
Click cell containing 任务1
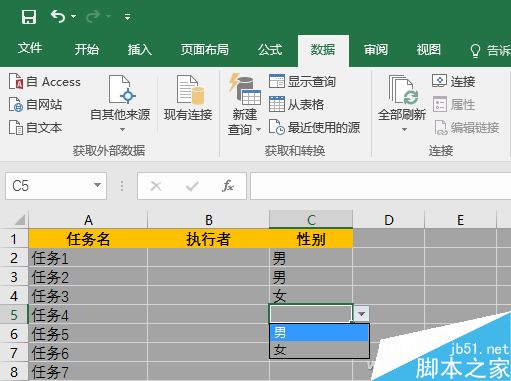point(88,258)
